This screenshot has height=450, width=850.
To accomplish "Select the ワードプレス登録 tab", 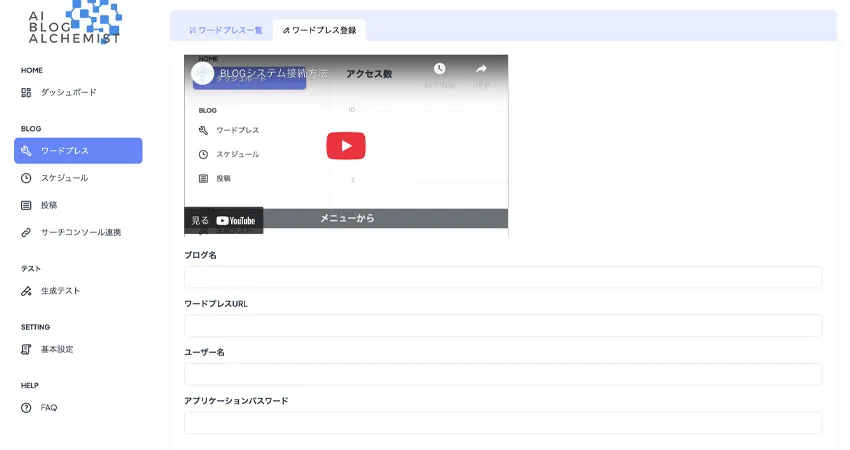I will point(319,30).
